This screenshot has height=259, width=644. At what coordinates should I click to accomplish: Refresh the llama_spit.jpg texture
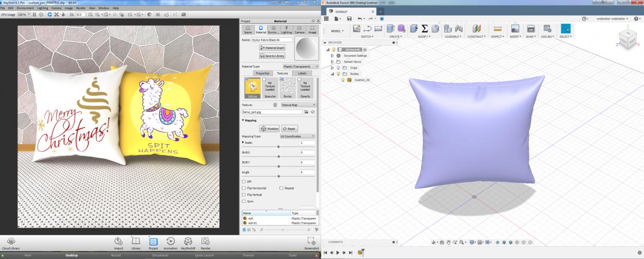312,111
